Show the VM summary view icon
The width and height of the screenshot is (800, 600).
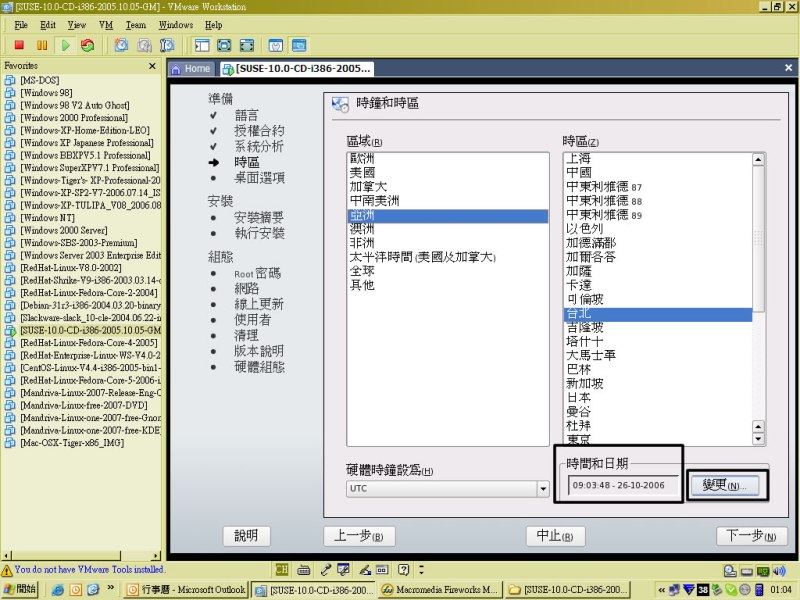click(x=276, y=45)
